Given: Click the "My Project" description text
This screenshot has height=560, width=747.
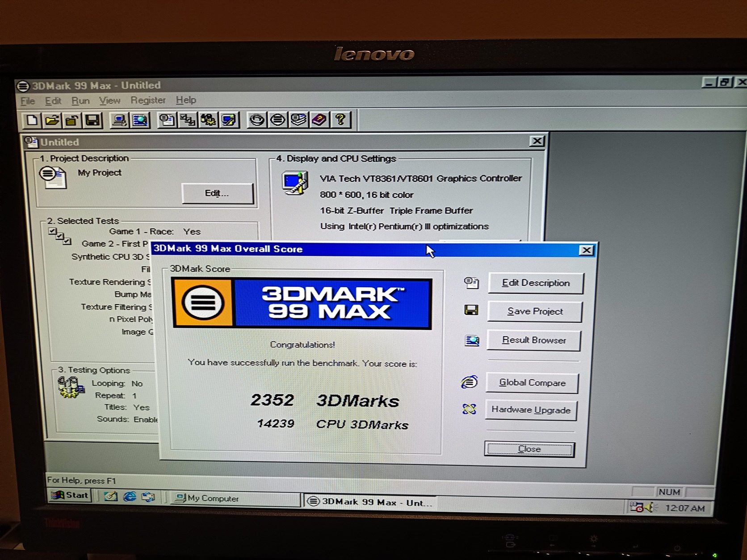Looking at the screenshot, I should pyautogui.click(x=100, y=173).
